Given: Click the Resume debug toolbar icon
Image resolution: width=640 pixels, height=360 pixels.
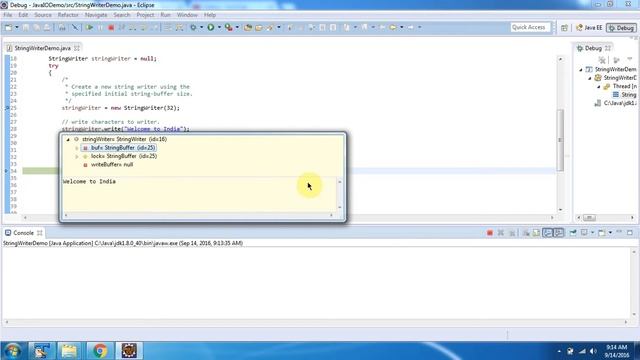Looking at the screenshot, I should (89, 27).
